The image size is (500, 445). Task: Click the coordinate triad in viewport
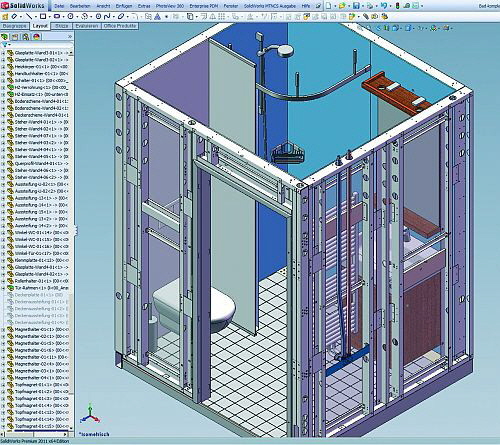[x=90, y=415]
